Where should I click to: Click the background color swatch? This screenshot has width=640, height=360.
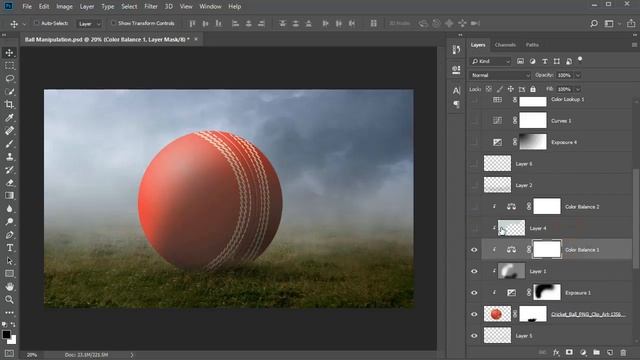tap(13, 340)
